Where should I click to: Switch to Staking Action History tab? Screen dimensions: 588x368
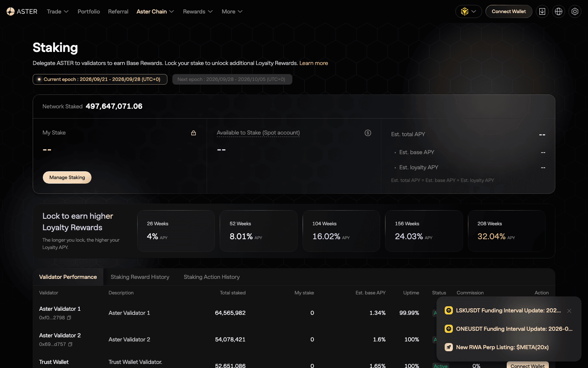212,277
